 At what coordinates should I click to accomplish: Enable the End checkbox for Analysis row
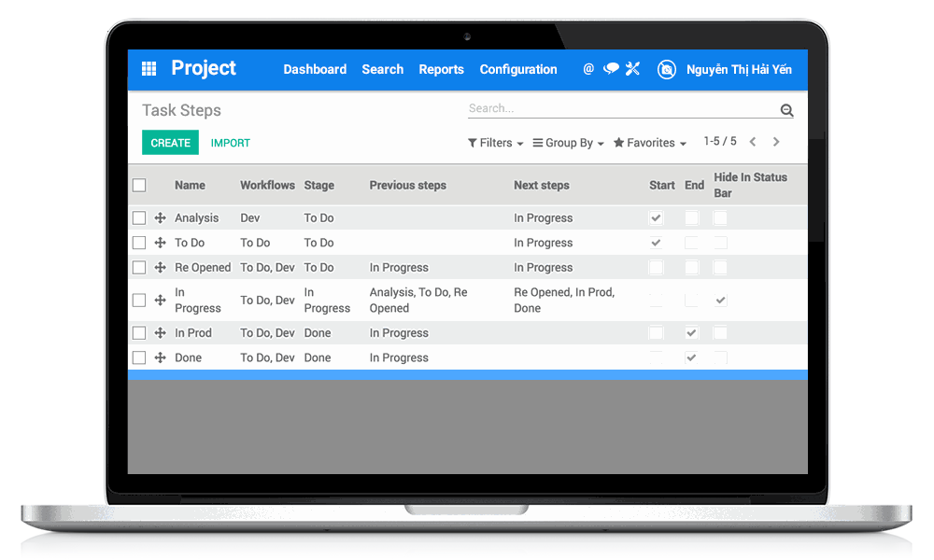pos(693,217)
